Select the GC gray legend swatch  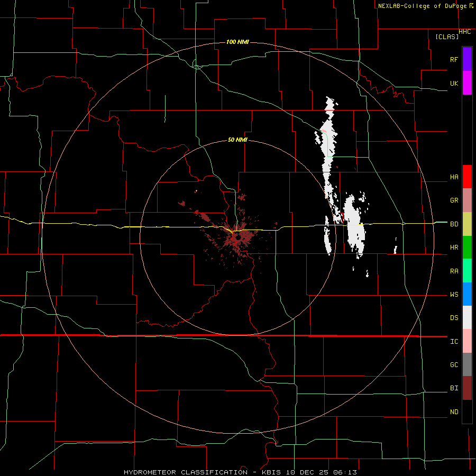[467, 364]
